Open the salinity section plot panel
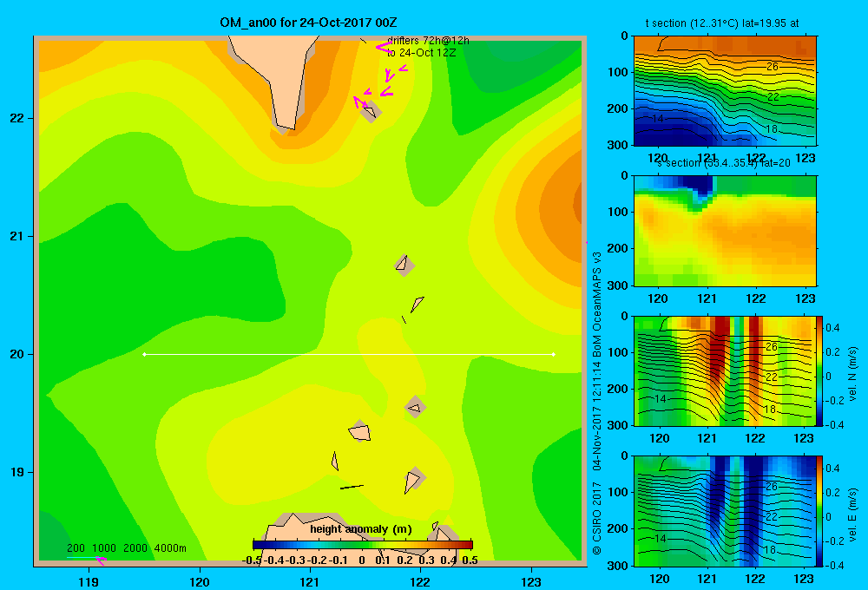The height and width of the screenshot is (590, 868). click(725, 231)
